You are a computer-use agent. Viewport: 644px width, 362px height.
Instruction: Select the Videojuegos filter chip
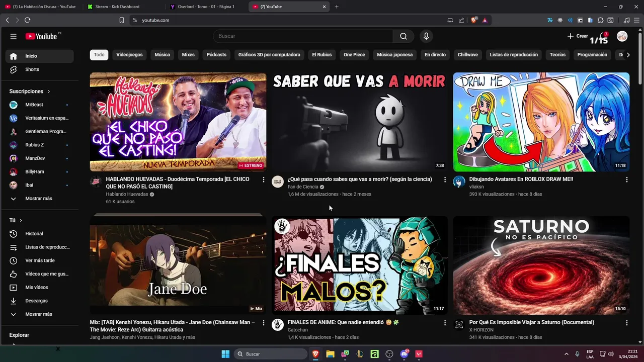129,55
